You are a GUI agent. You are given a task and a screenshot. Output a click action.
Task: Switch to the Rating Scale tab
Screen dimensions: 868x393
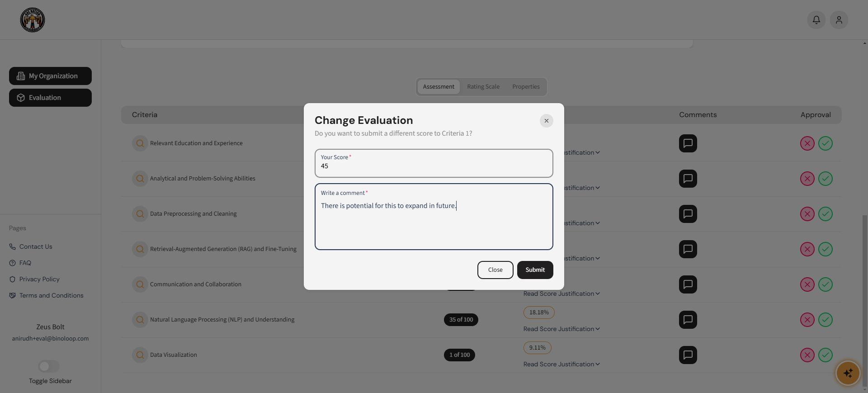(483, 87)
